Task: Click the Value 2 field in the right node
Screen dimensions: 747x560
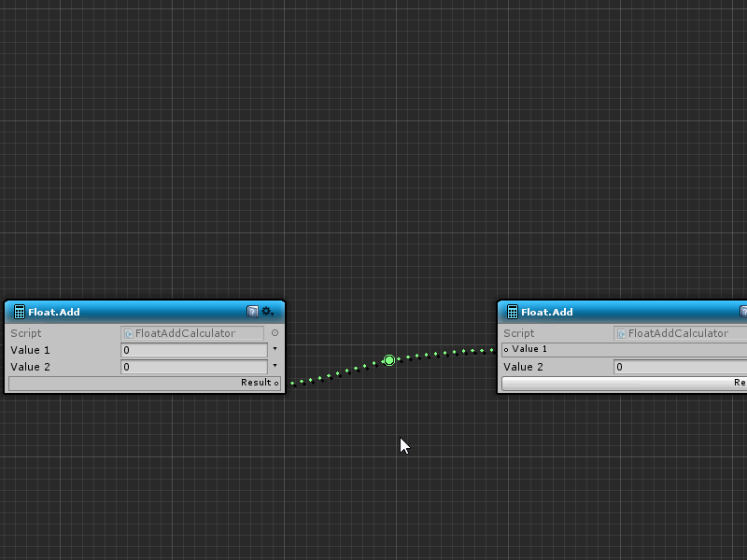Action: (x=680, y=367)
